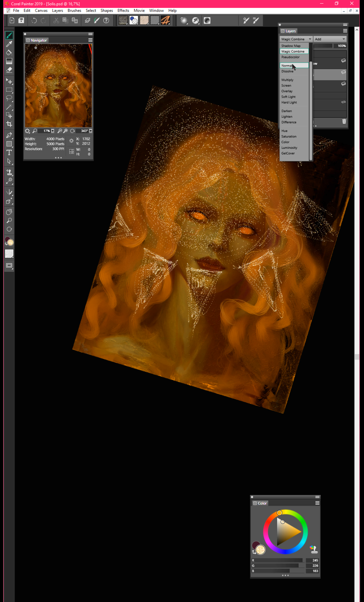Select the Layer Adjuster tool
The height and width of the screenshot is (602, 364).
click(x=9, y=81)
